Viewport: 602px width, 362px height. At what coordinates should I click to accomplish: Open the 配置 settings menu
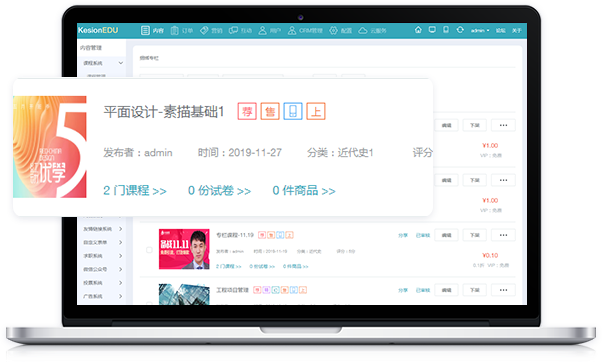341,30
